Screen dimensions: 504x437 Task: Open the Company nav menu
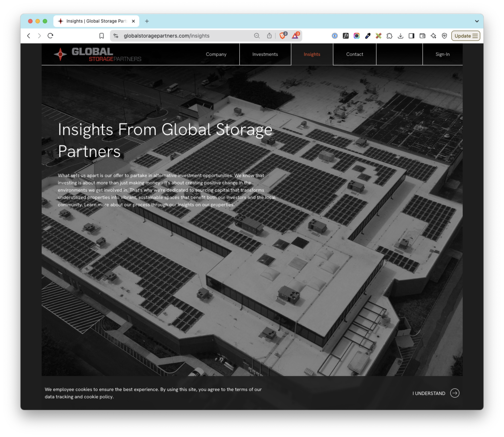click(x=216, y=54)
